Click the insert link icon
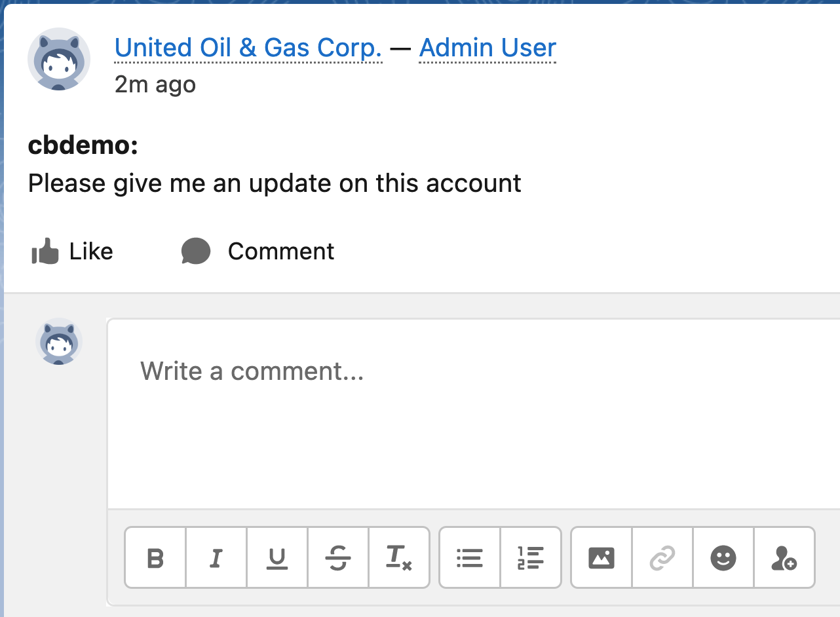 662,558
